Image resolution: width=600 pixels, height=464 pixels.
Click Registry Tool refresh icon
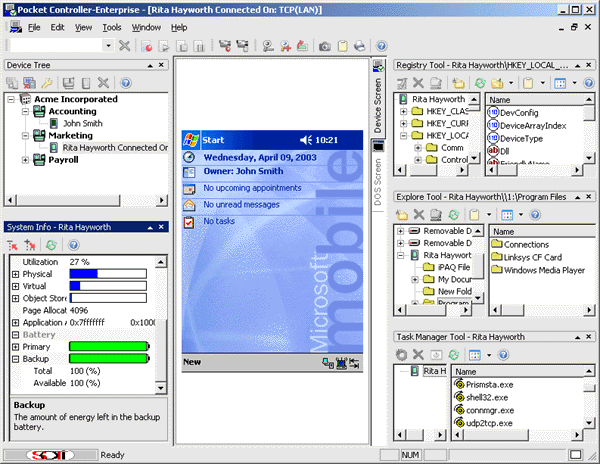point(480,83)
